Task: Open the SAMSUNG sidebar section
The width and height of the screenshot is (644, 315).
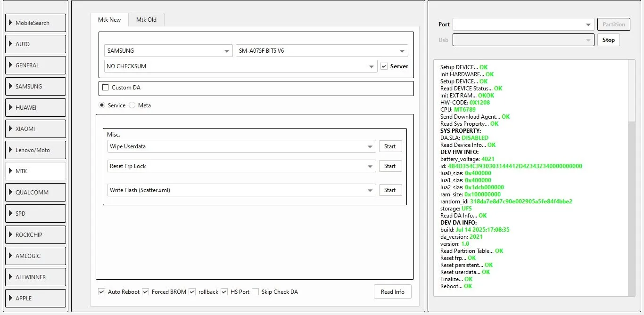Action: (x=35, y=87)
